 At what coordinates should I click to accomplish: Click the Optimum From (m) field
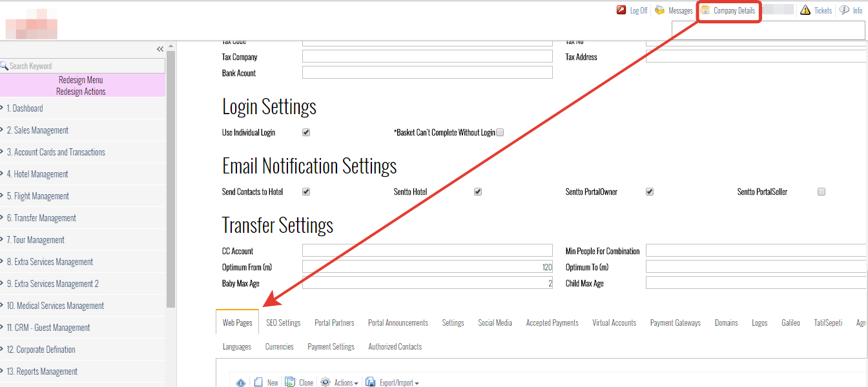coord(428,267)
